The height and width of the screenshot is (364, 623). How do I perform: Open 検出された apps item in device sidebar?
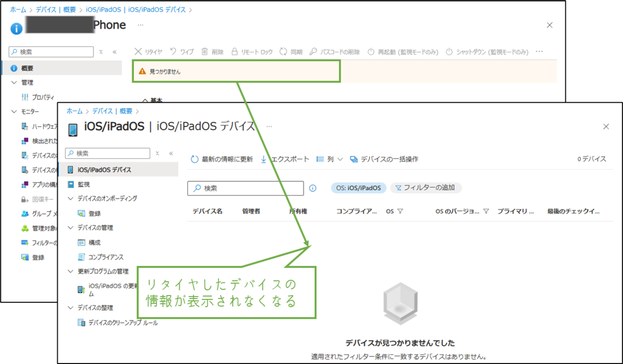tap(39, 141)
